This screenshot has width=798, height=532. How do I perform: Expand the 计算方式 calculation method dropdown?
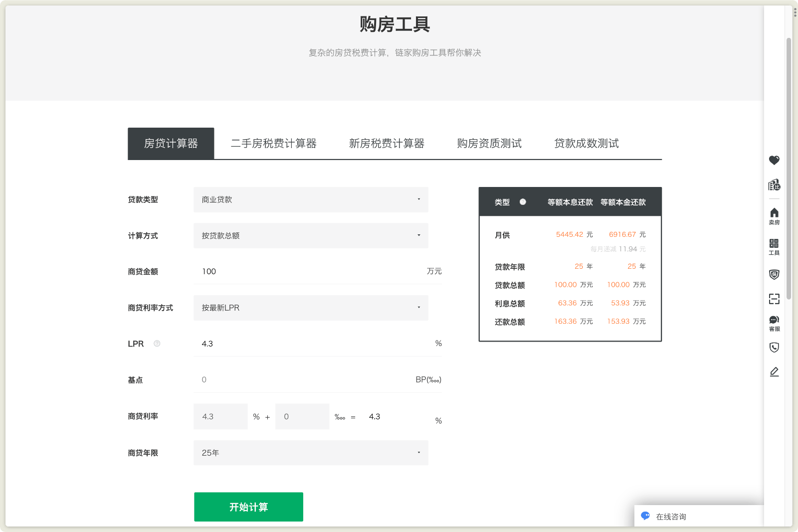tap(311, 235)
